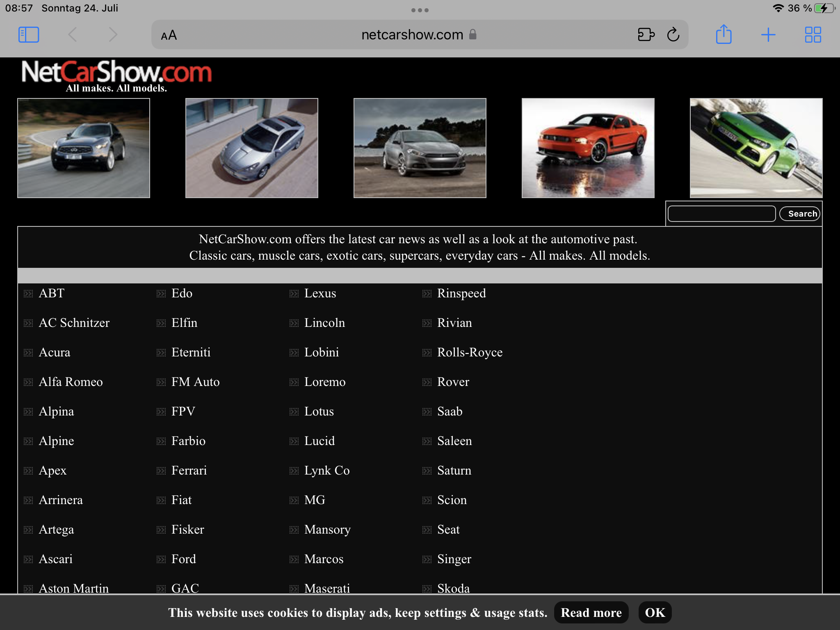Open the Marcos make link
The width and height of the screenshot is (840, 630).
click(x=324, y=559)
